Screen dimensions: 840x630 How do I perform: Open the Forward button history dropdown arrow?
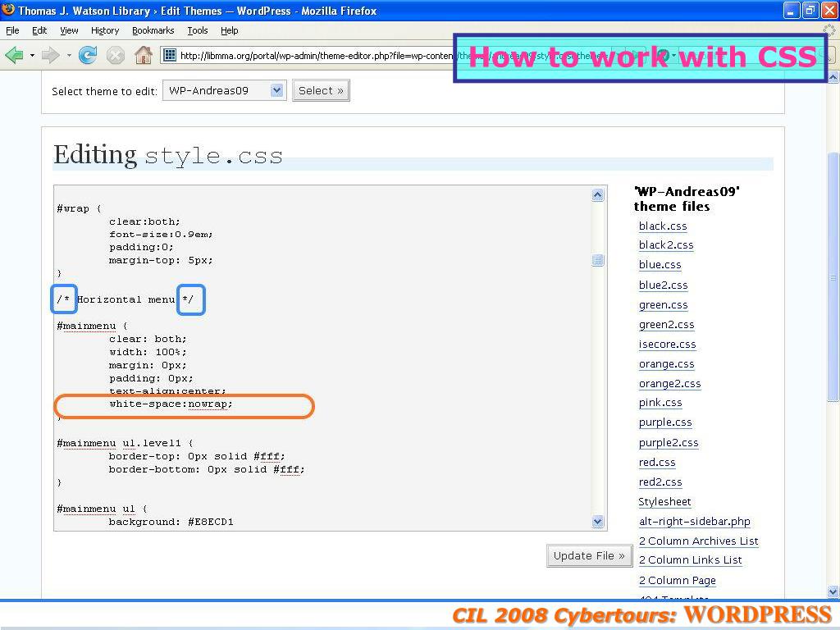[x=69, y=55]
